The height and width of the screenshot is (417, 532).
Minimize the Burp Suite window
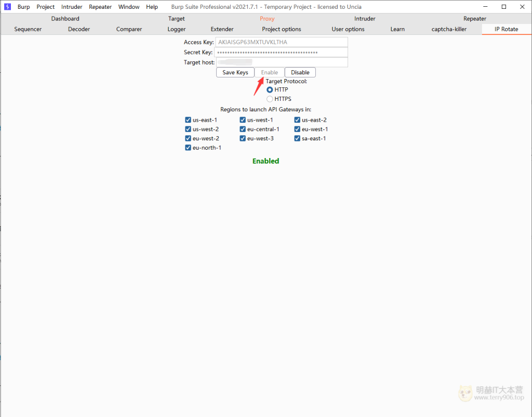[x=485, y=7]
